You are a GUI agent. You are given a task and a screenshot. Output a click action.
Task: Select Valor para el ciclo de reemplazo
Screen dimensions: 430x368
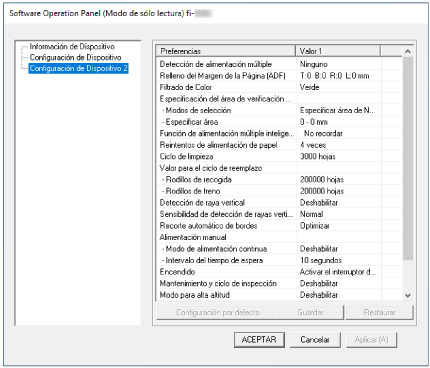279,168
